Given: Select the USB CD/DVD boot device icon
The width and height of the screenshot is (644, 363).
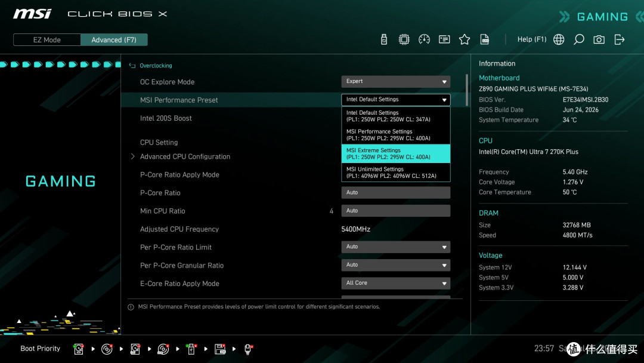Looking at the screenshot, I should coord(163,349).
